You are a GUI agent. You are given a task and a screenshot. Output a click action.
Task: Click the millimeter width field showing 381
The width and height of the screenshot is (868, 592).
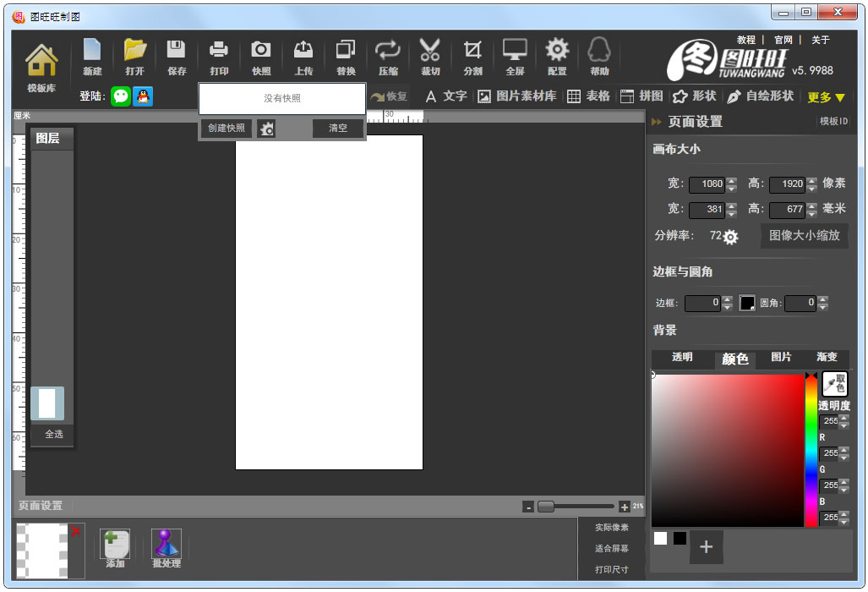click(x=707, y=210)
